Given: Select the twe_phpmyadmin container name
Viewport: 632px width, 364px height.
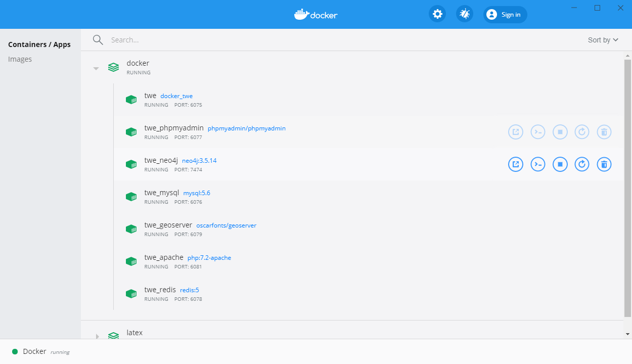Looking at the screenshot, I should click(174, 128).
